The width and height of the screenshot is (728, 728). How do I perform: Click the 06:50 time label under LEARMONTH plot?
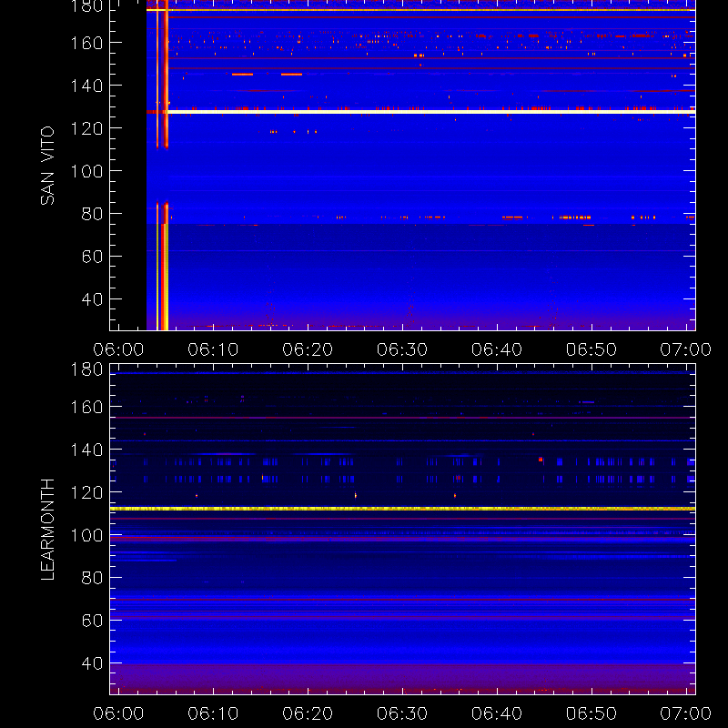point(591,713)
